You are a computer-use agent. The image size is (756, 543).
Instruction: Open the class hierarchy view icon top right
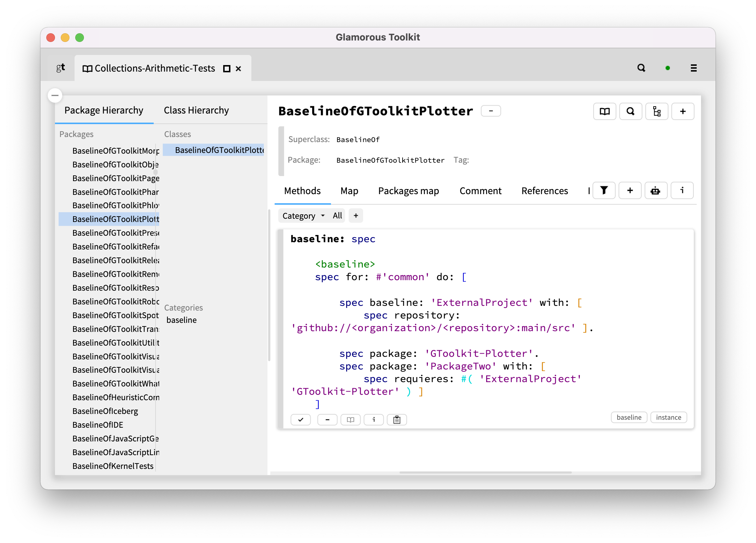tap(657, 111)
